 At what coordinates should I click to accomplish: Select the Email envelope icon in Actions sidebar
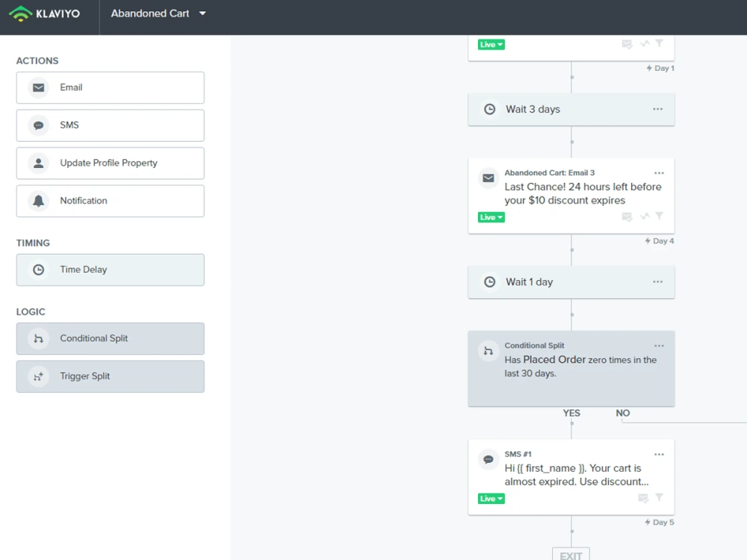(38, 87)
